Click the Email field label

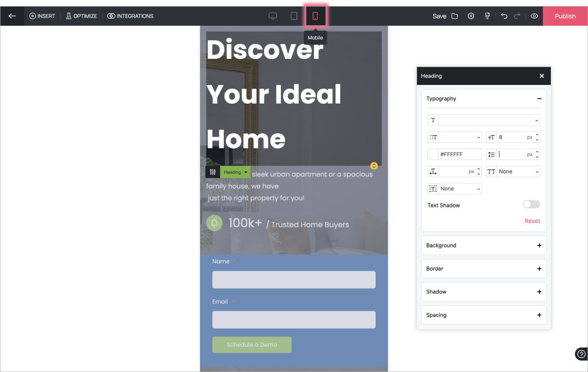220,301
